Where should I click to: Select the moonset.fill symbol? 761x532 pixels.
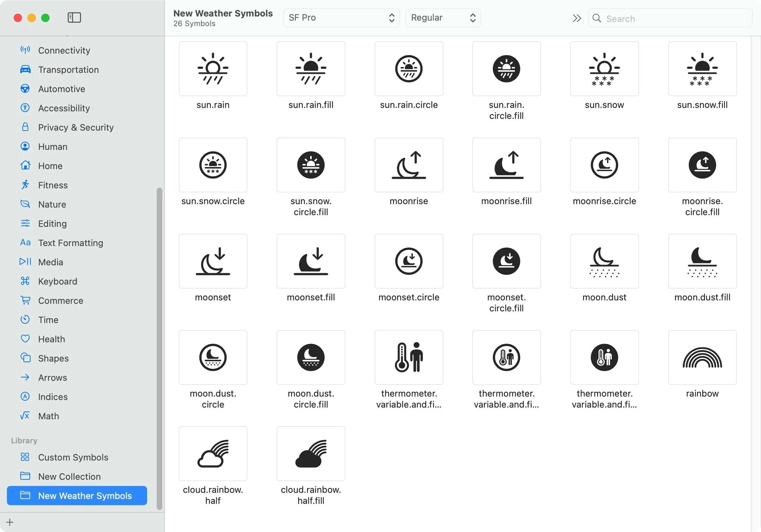311,261
